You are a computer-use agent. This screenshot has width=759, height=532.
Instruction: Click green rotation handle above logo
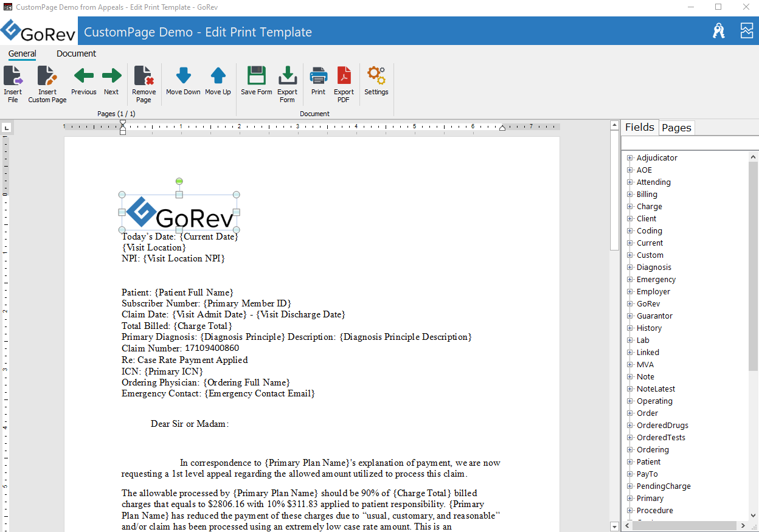[x=179, y=181]
